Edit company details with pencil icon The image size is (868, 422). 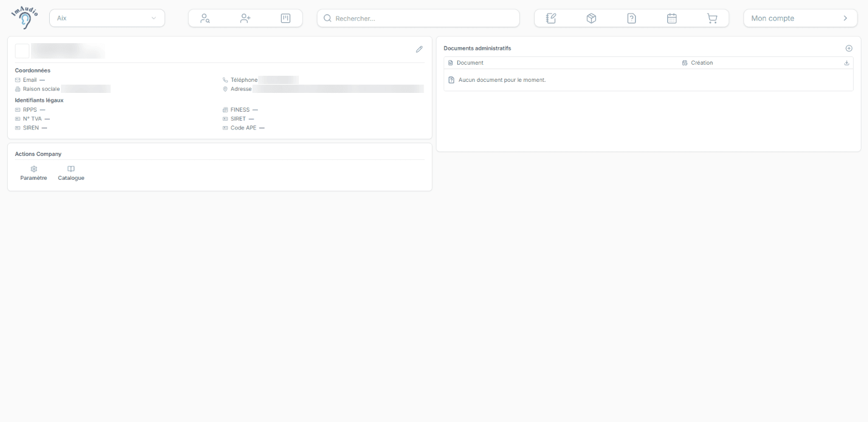419,49
